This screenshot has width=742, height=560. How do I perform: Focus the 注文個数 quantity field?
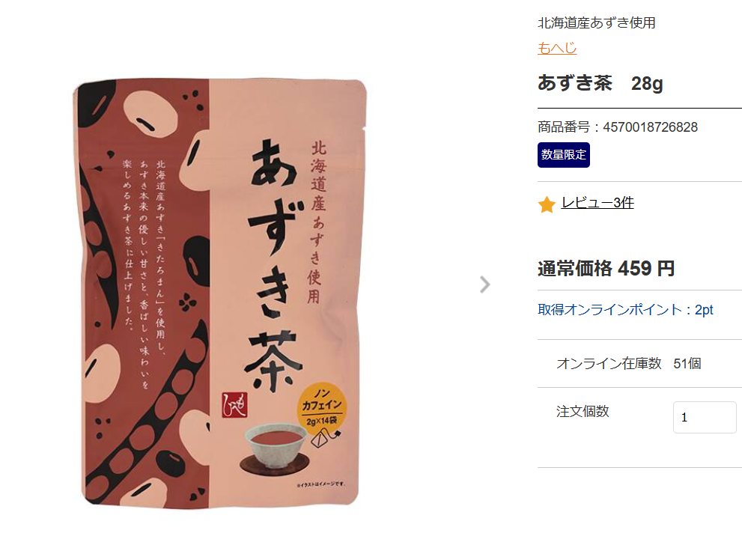click(x=705, y=417)
